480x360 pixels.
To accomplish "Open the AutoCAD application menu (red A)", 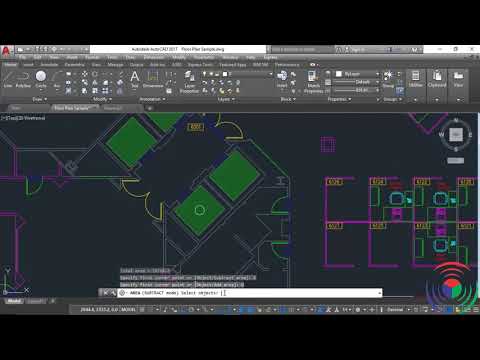I will point(6,51).
